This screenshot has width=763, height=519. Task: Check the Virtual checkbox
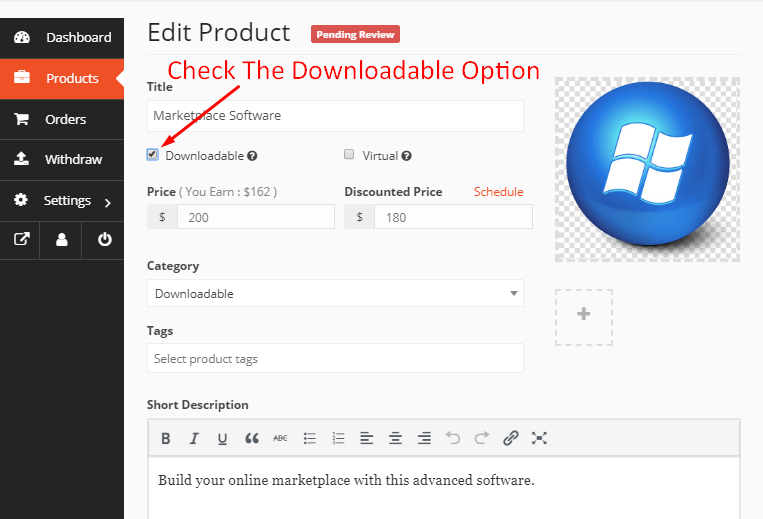[x=349, y=154]
